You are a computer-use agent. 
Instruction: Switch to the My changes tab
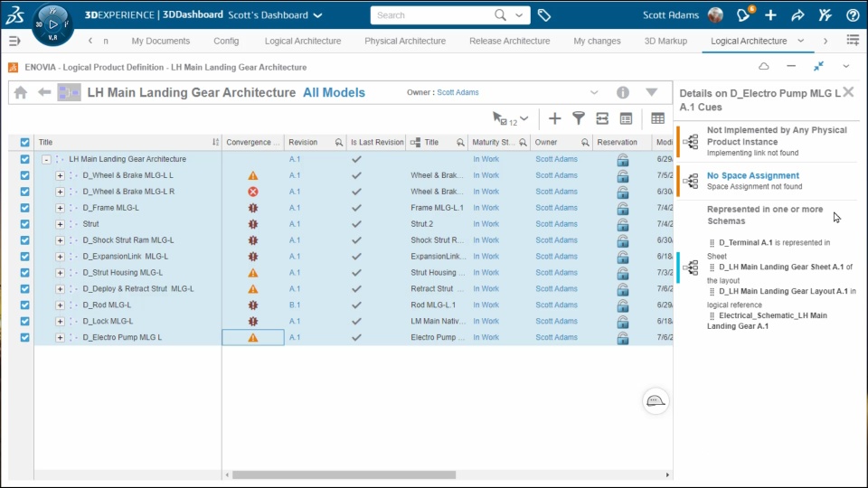(x=597, y=41)
